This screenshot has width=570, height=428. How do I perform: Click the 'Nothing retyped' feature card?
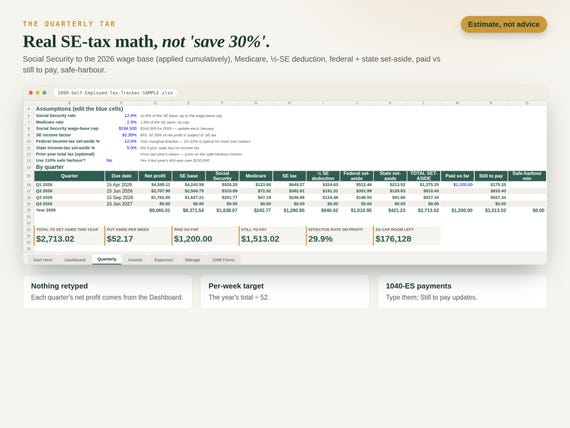point(108,292)
